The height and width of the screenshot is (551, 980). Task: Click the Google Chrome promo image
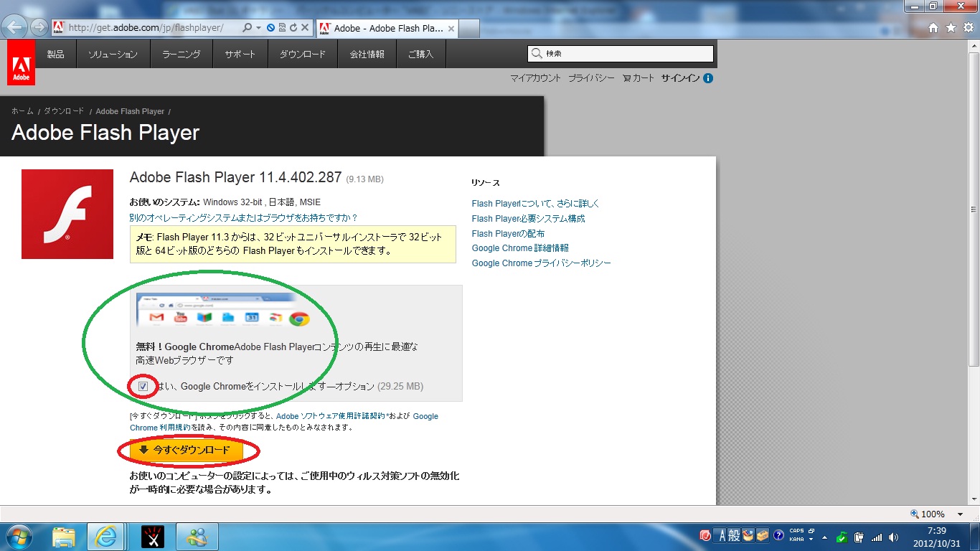point(225,310)
